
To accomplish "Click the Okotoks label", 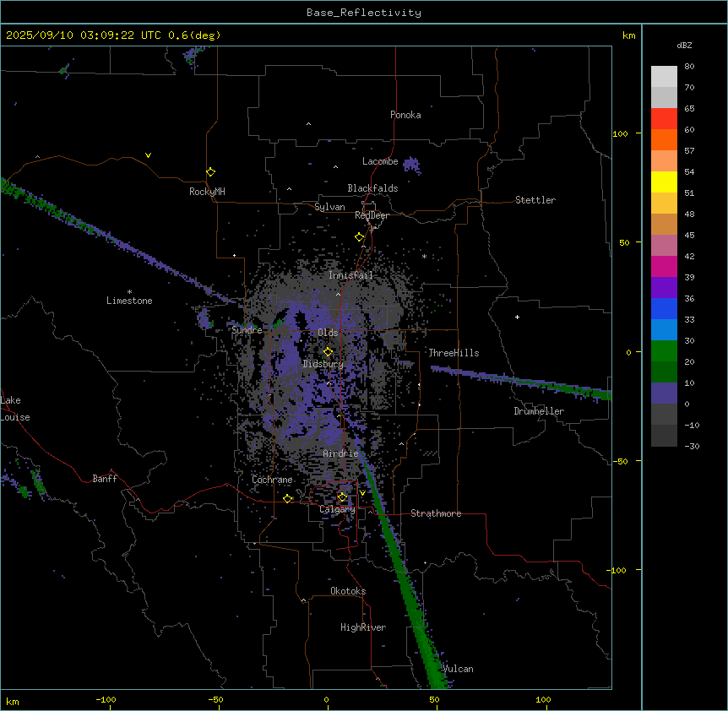I will click(x=348, y=591).
